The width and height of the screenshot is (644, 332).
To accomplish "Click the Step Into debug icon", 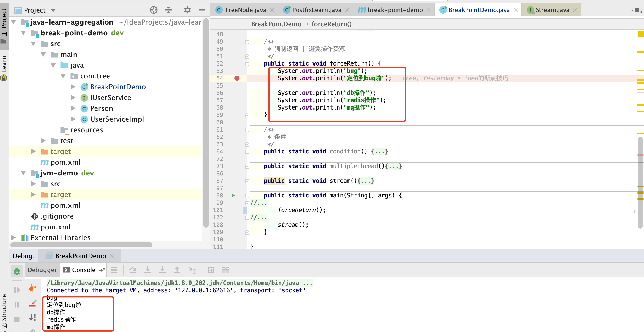I will [148, 270].
